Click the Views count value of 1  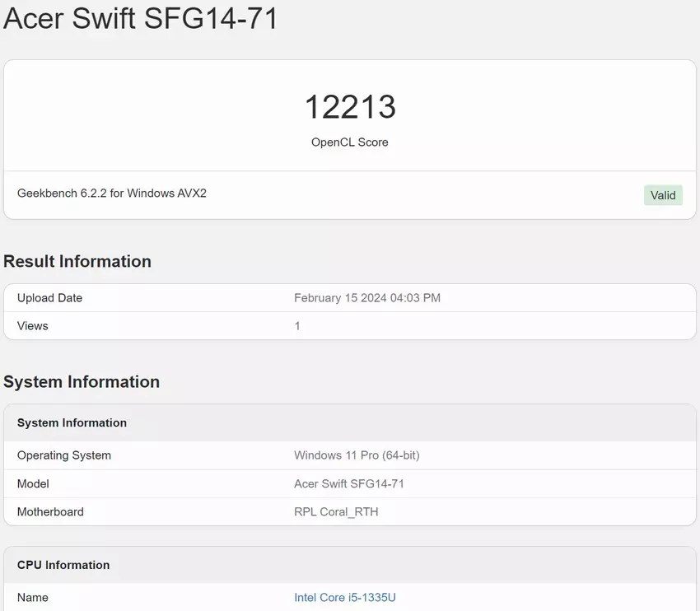[x=297, y=326]
